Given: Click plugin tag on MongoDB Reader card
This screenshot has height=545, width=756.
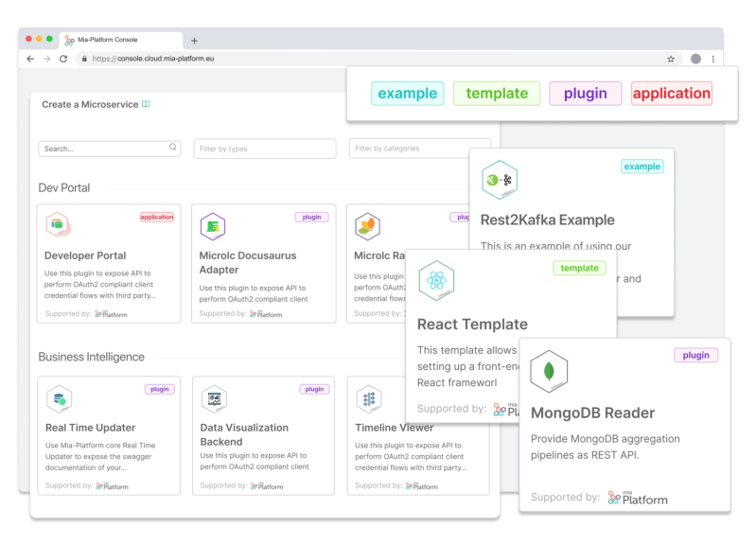Looking at the screenshot, I should 695,356.
